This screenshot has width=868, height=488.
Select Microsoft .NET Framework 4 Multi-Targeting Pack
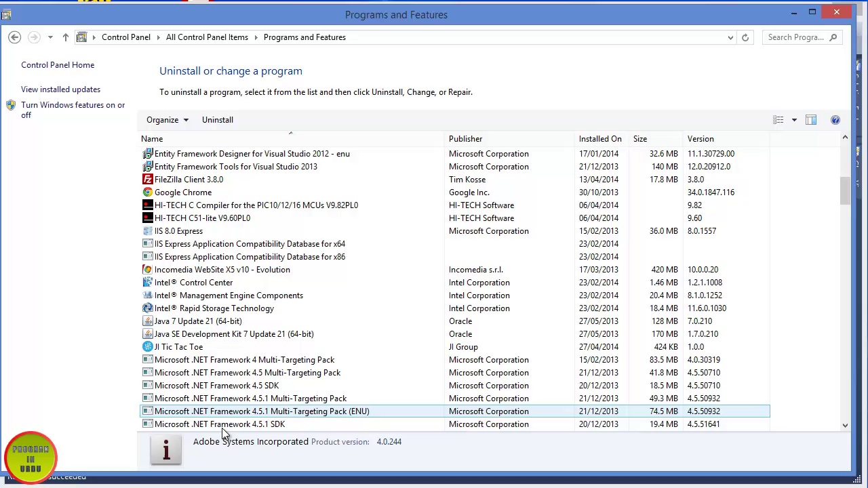tap(454, 360)
